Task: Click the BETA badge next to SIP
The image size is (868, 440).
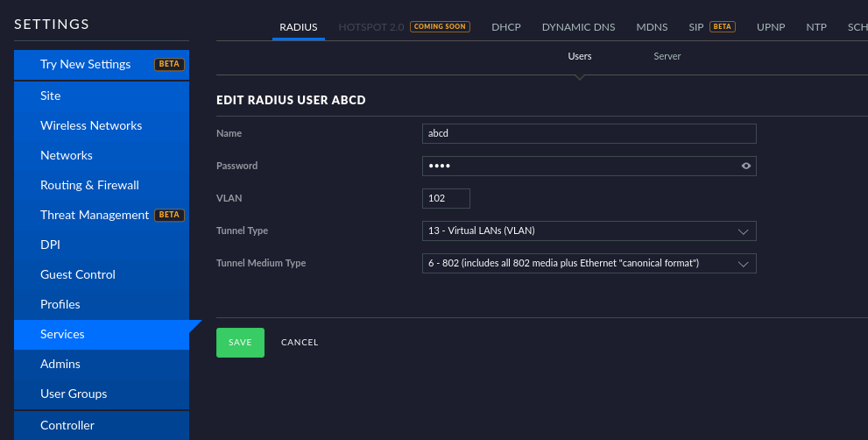Action: 723,26
